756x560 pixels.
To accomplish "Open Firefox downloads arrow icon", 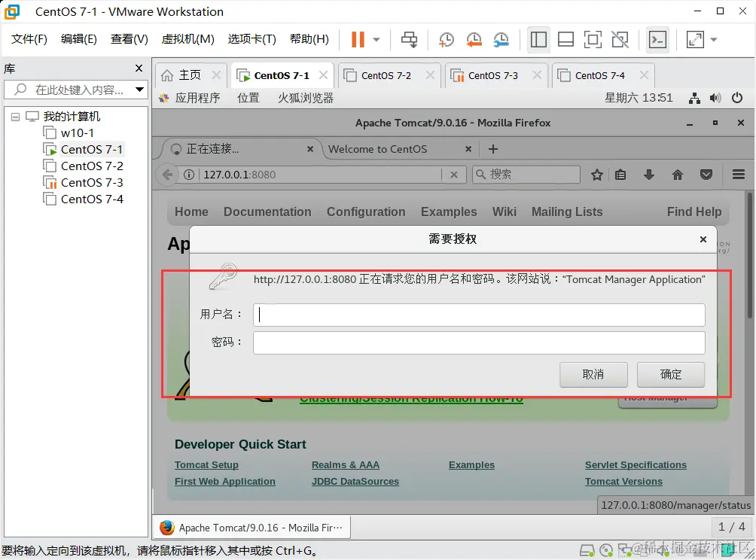I will (649, 175).
